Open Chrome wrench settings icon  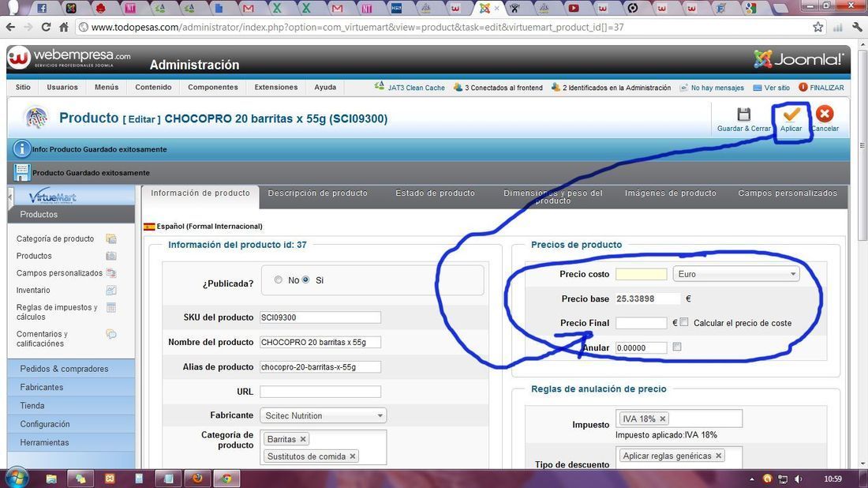tap(857, 27)
